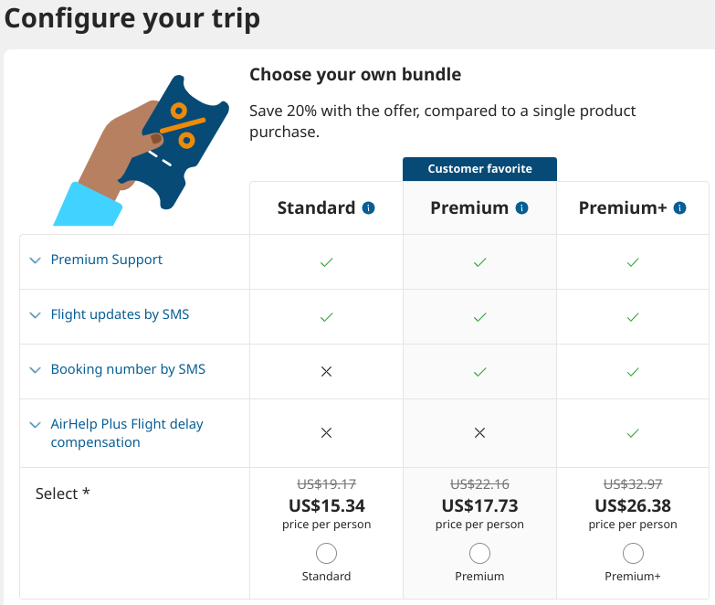This screenshot has height=605, width=715.
Task: Click Premium's checkmark for Flight updates by SMS
Action: point(480,317)
